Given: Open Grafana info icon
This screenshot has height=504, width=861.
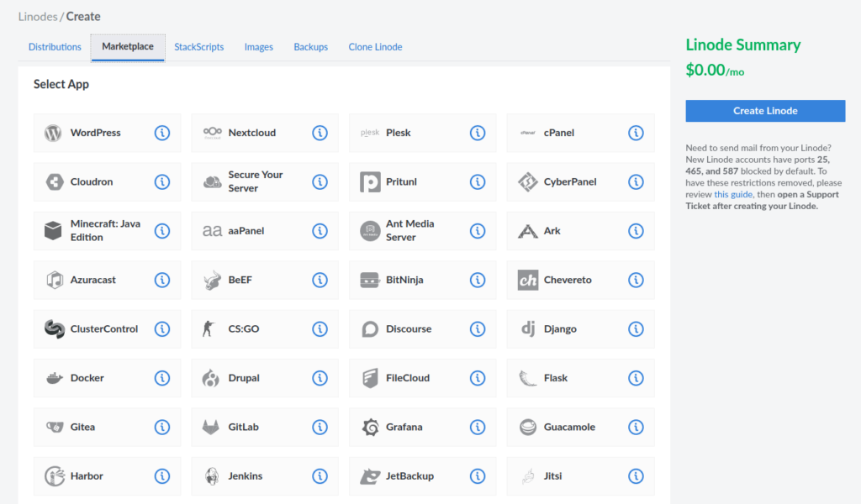Looking at the screenshot, I should (x=478, y=427).
